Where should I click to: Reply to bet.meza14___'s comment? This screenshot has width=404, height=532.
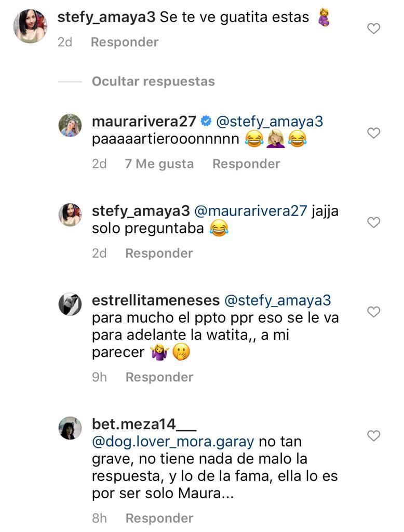(158, 518)
